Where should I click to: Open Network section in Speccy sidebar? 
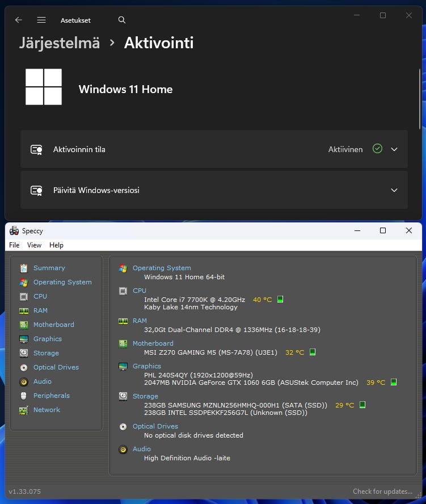pyautogui.click(x=46, y=410)
